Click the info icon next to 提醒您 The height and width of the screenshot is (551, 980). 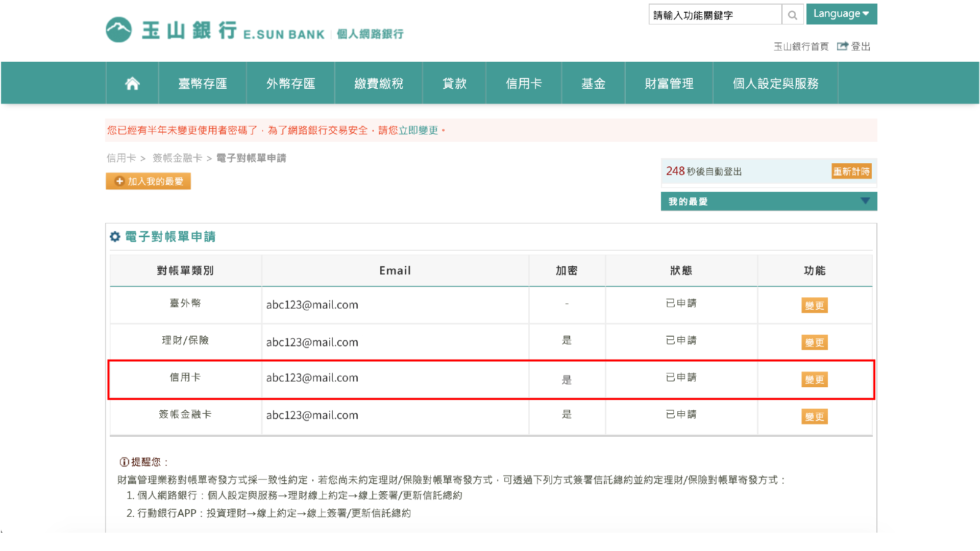click(124, 462)
